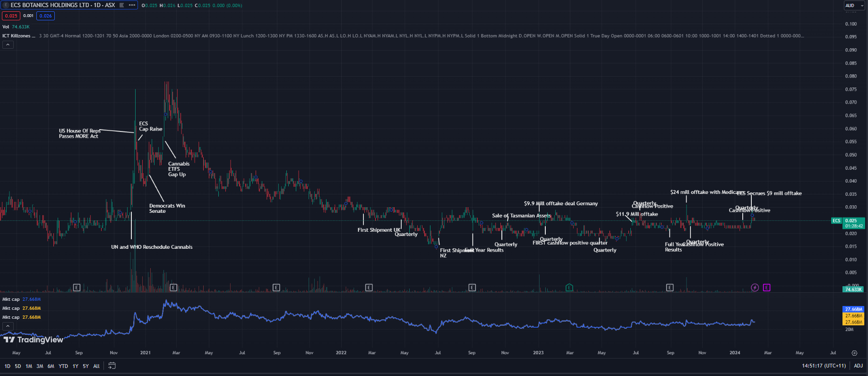Click the 0.050 price level on the axis
Viewport: 868px width, 376px height.
851,155
